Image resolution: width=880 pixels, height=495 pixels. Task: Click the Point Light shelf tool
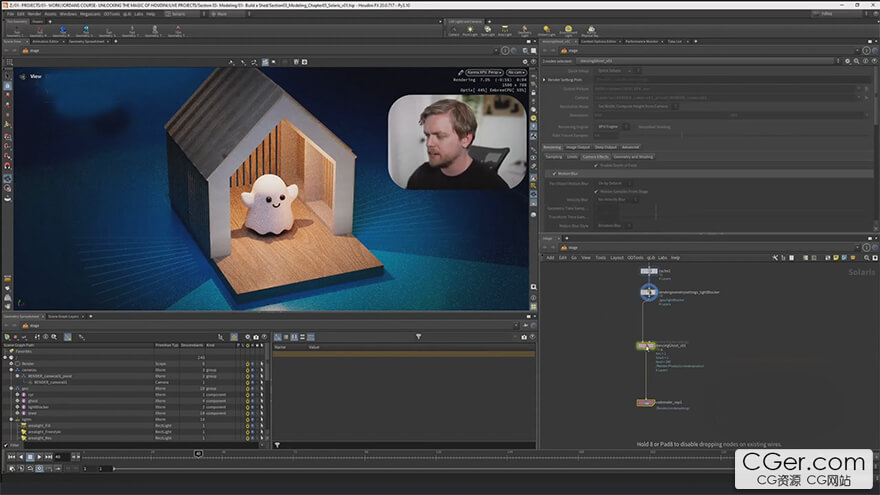pyautogui.click(x=469, y=31)
